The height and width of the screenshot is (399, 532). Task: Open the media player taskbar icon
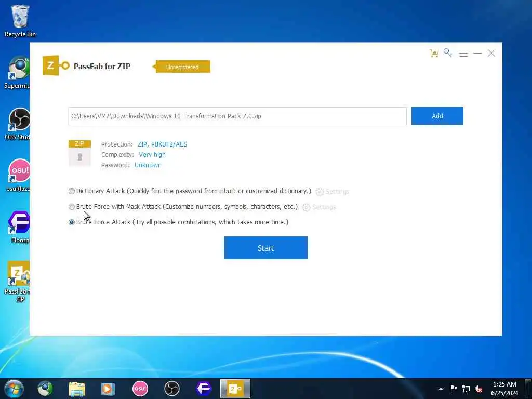coord(108,389)
